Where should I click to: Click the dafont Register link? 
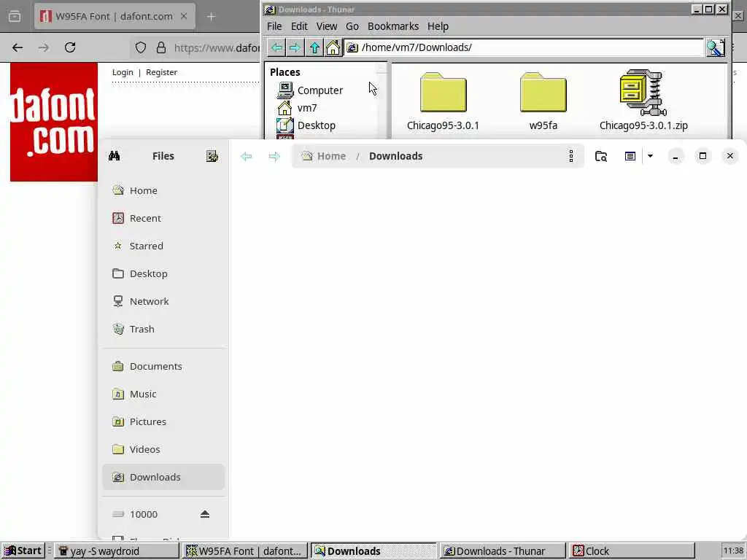161,72
